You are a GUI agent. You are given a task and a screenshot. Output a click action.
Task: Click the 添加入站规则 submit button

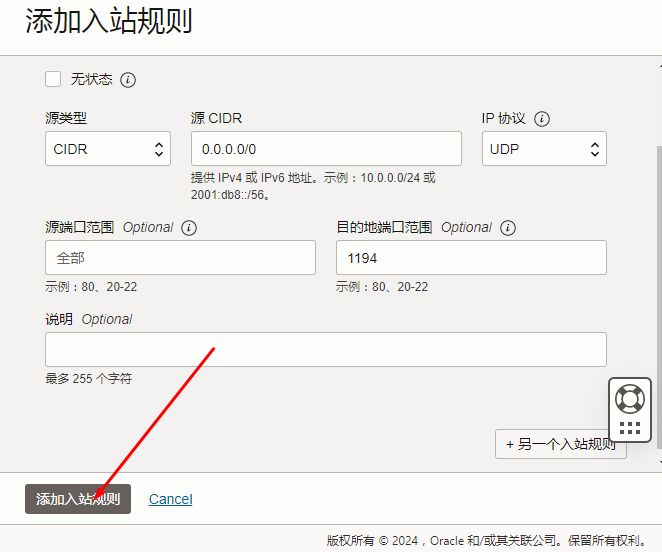point(78,499)
